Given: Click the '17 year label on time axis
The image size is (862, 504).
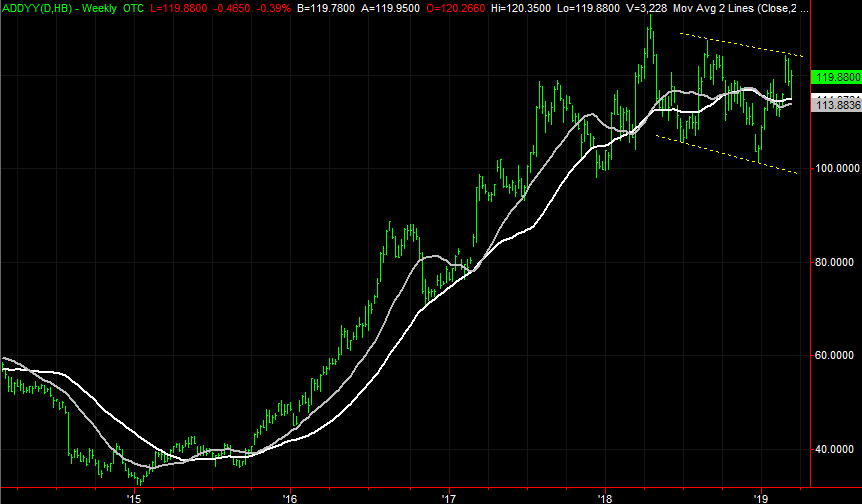Looking at the screenshot, I should 449,498.
